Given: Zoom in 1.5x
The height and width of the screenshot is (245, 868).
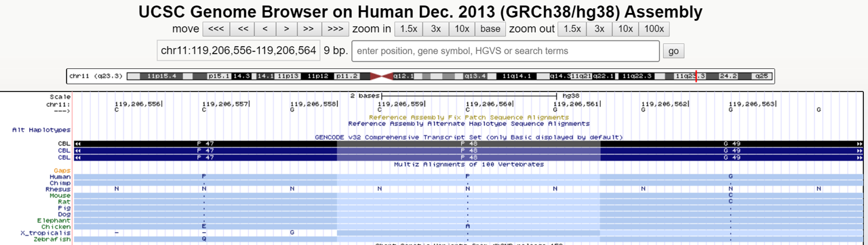Looking at the screenshot, I should (x=408, y=29).
